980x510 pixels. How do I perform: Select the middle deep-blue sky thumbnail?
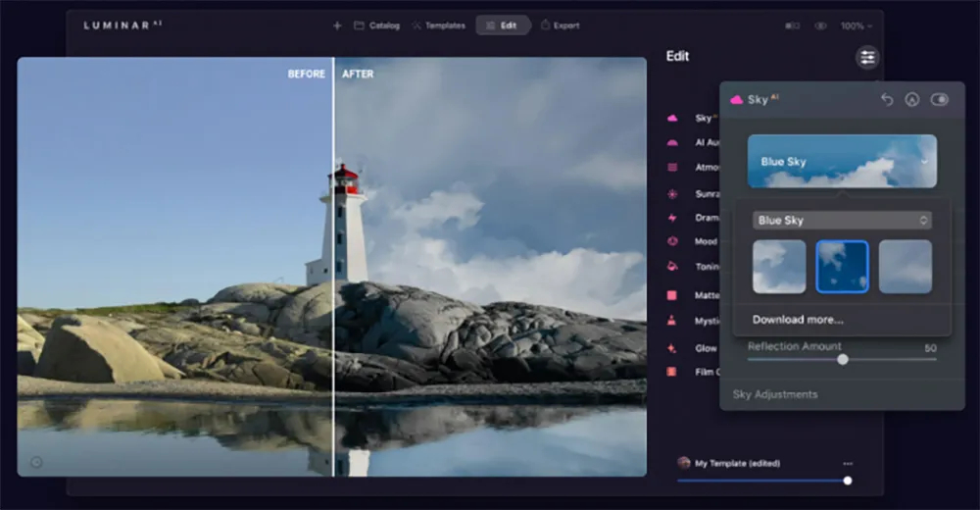click(x=842, y=267)
